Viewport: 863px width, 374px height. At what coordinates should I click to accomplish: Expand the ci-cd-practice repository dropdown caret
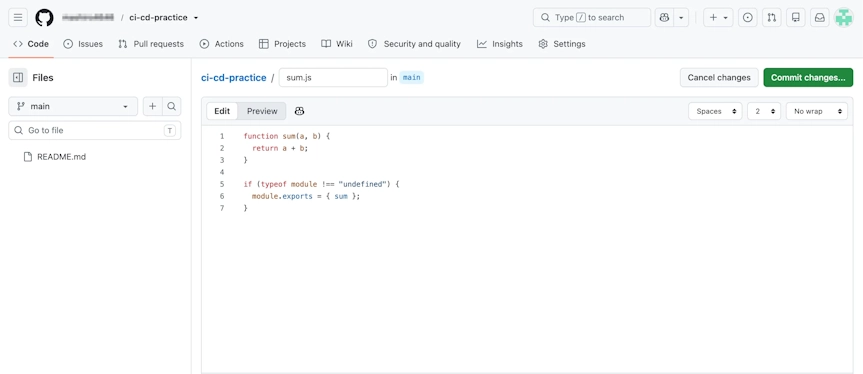click(x=196, y=18)
